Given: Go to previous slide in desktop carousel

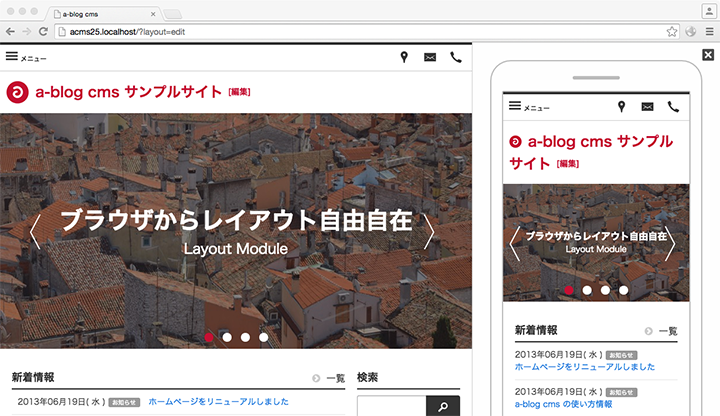Looking at the screenshot, I should 35,232.
